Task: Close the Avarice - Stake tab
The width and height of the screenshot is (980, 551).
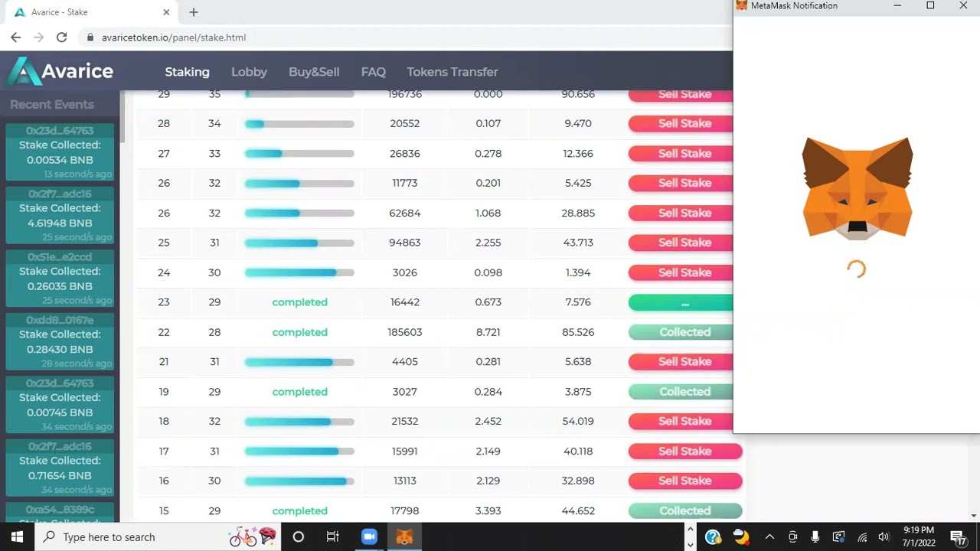Action: pos(167,12)
